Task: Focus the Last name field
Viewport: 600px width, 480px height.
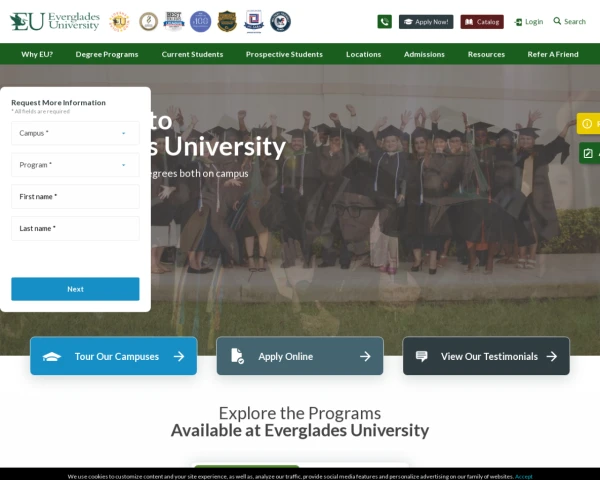Action: click(x=75, y=229)
